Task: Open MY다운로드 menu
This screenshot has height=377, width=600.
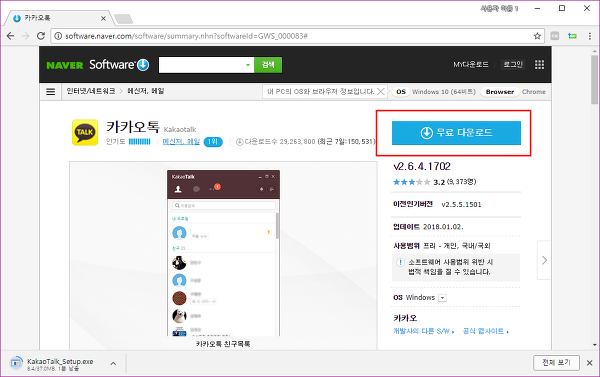Action: click(471, 65)
